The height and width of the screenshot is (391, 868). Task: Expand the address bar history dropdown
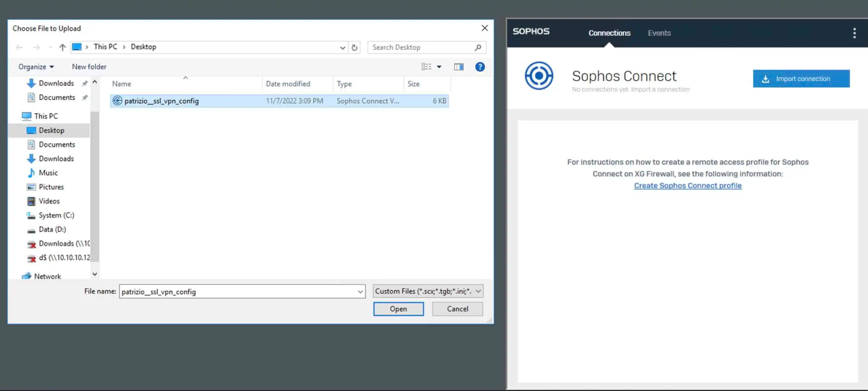(x=342, y=47)
